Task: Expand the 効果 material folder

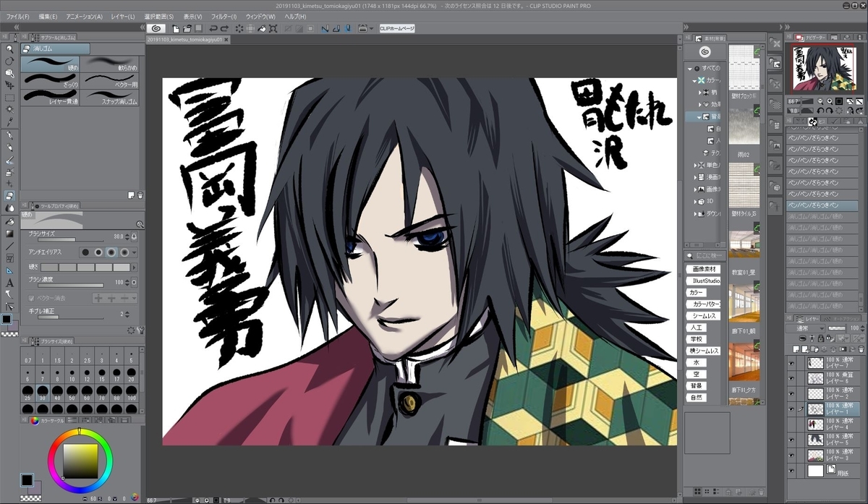Action: point(699,104)
